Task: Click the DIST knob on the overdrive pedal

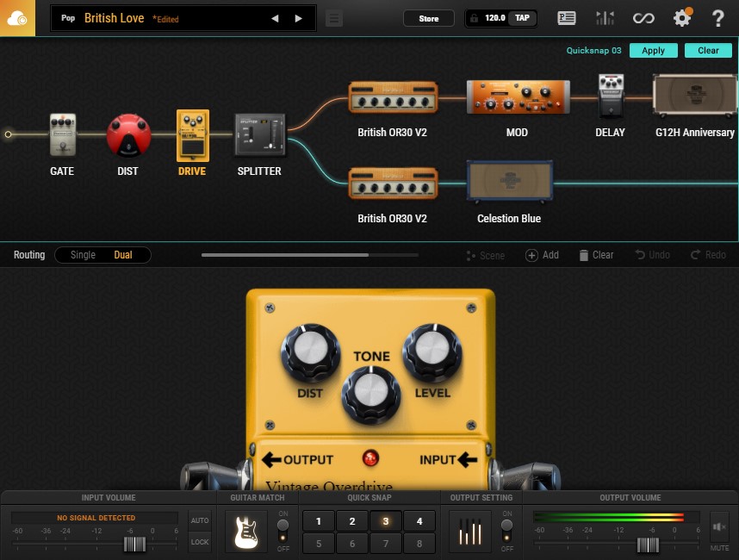Action: tap(310, 352)
